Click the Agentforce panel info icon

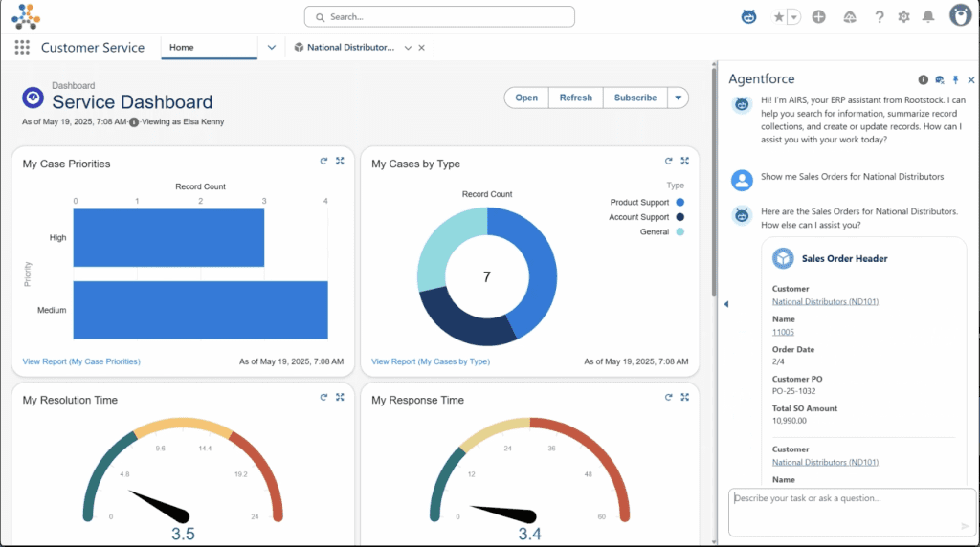click(924, 80)
